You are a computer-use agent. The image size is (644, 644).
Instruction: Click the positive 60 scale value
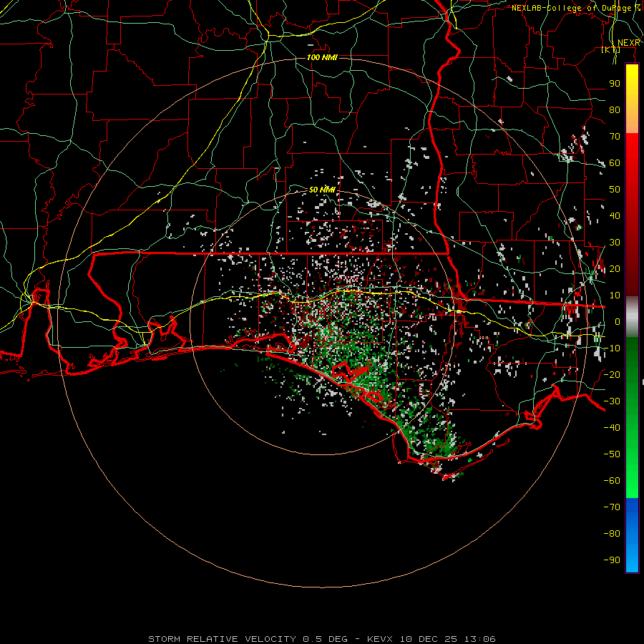(615, 163)
